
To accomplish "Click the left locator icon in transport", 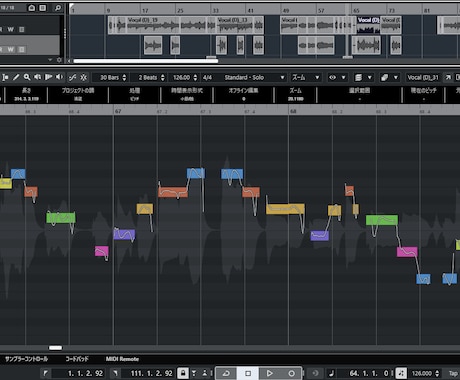I will 45,373.
